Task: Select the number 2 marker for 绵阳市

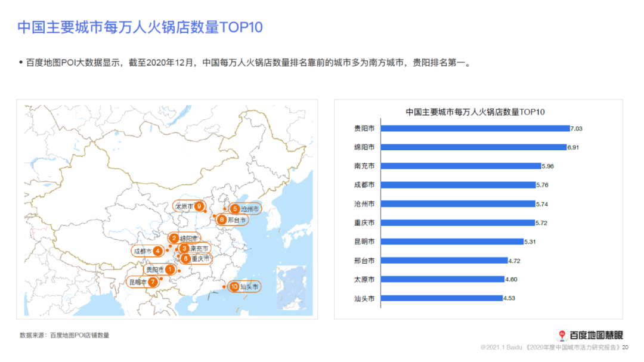Action: tap(174, 239)
